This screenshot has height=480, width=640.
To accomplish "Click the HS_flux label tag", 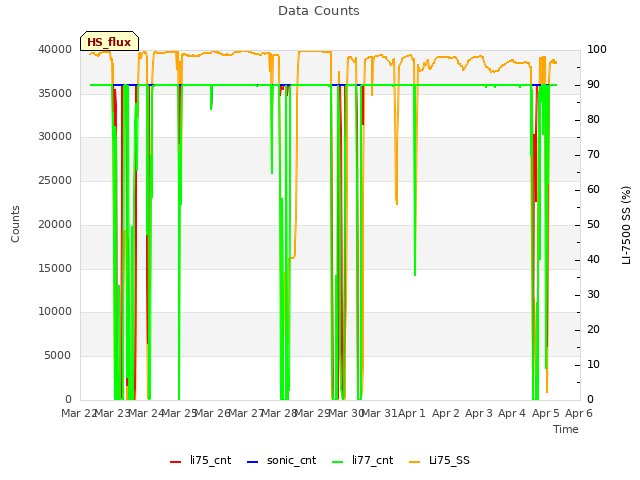I will pyautogui.click(x=109, y=41).
